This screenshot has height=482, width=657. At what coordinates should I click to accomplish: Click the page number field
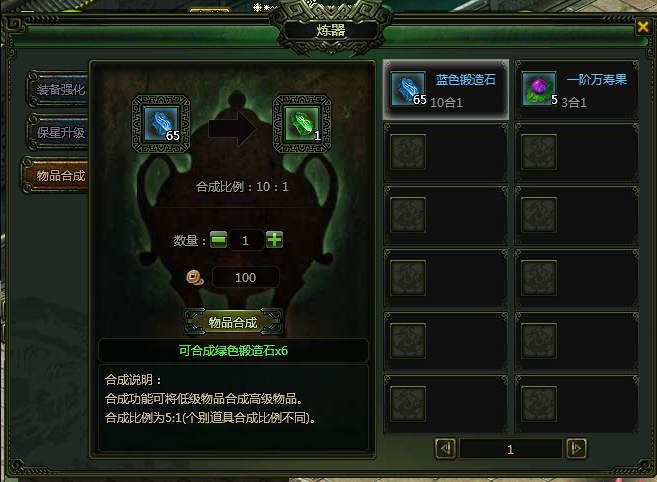pyautogui.click(x=511, y=449)
